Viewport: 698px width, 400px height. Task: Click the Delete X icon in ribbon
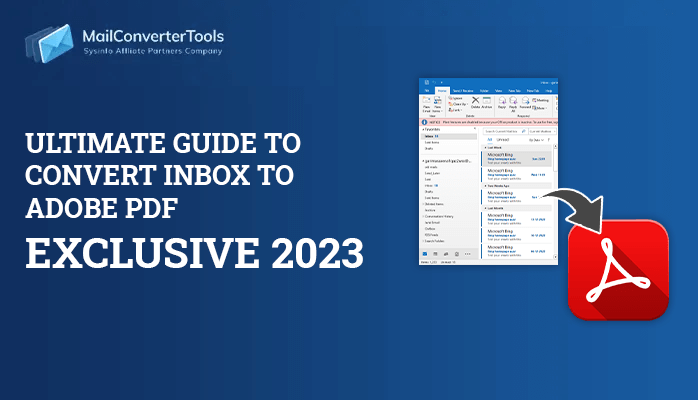475,100
